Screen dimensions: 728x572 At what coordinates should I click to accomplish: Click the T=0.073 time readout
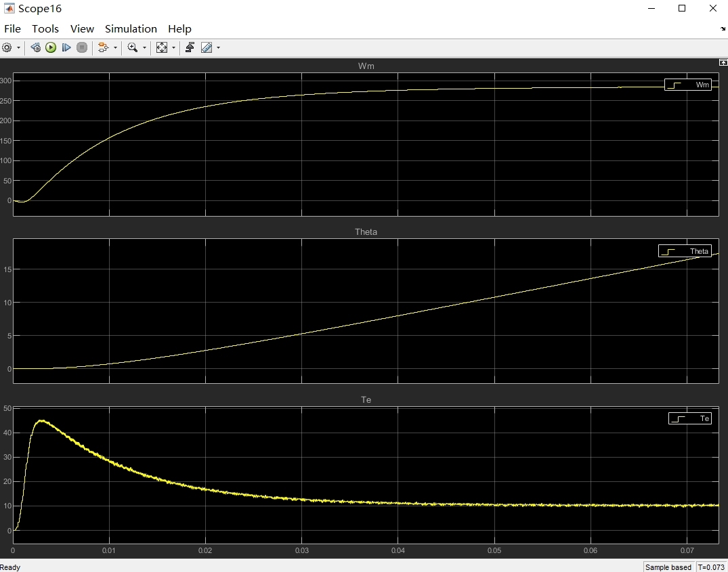[711, 567]
